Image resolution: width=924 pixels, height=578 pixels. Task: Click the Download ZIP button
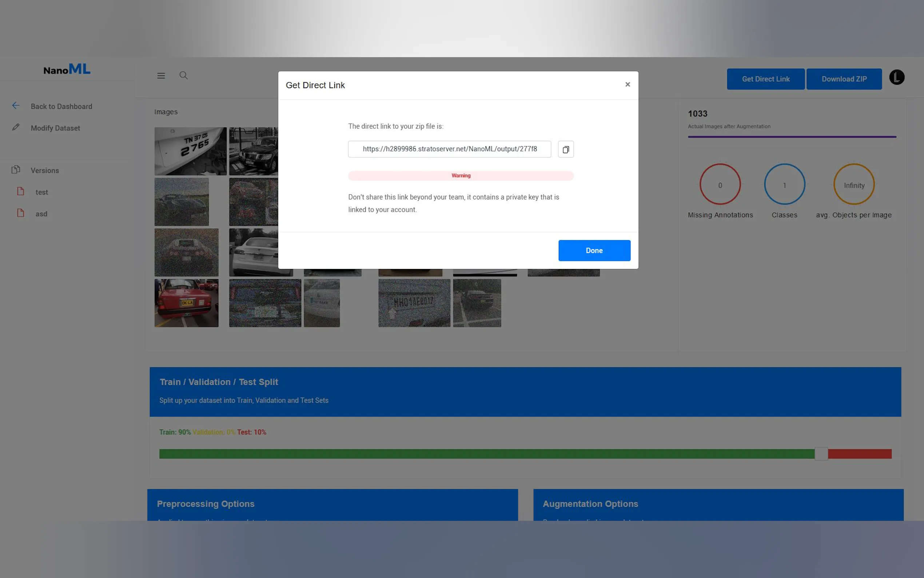point(844,79)
